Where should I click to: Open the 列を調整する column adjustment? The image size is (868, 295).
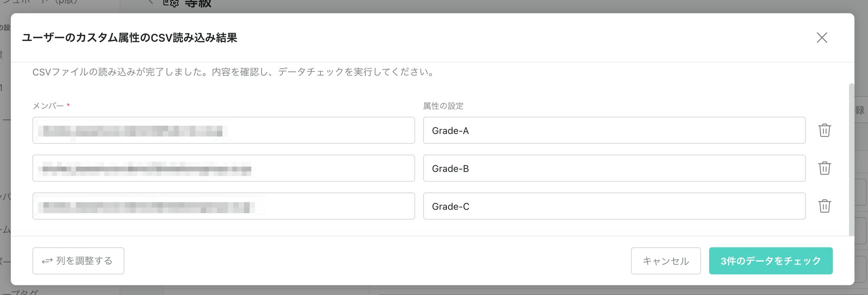coord(79,261)
